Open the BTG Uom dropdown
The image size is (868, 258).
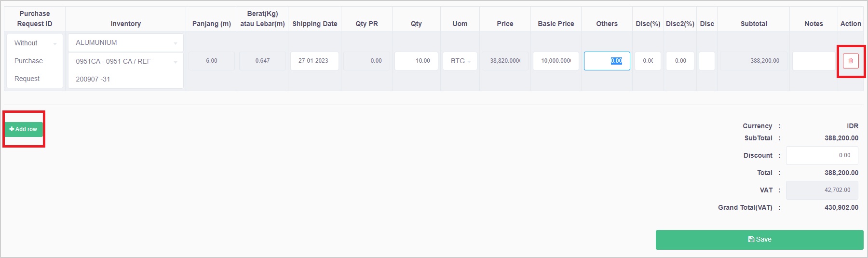click(460, 61)
